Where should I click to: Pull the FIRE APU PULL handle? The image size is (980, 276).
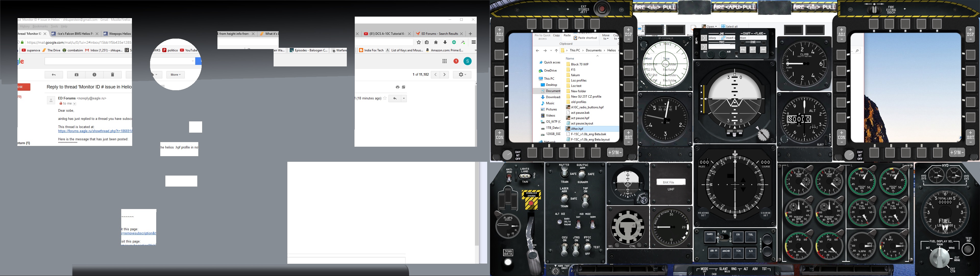pyautogui.click(x=735, y=7)
